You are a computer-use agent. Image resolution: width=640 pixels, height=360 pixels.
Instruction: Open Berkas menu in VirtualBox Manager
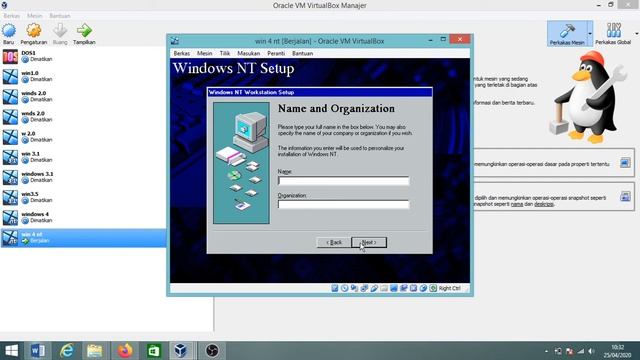(x=11, y=16)
